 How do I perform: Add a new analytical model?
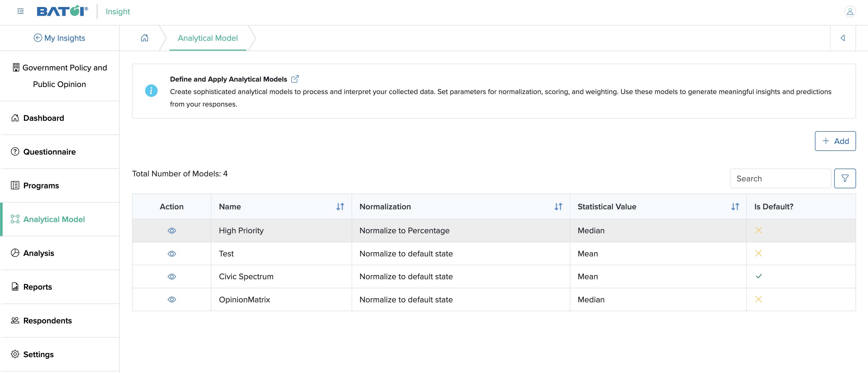(x=835, y=141)
